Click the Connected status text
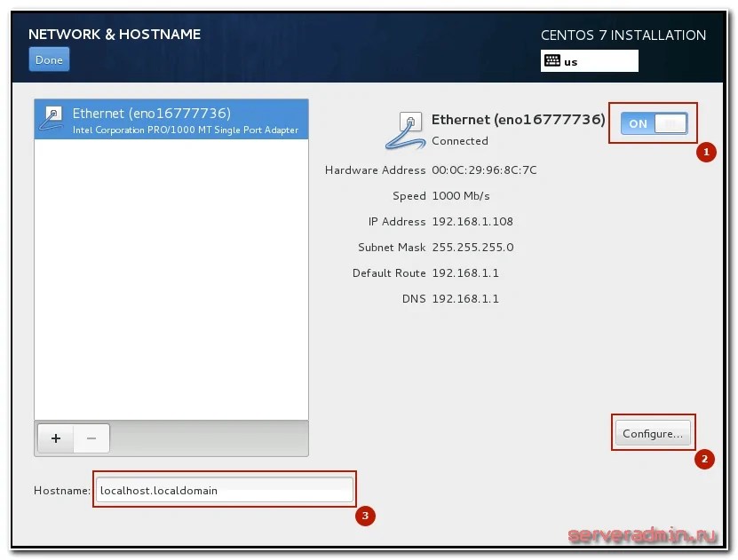This screenshot has height=560, width=738. click(459, 141)
